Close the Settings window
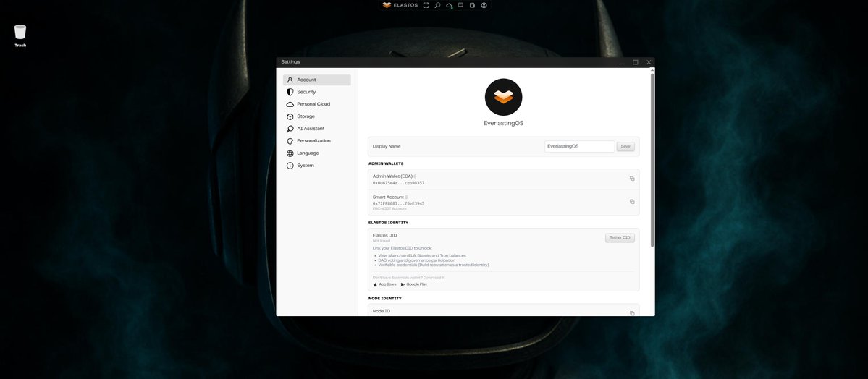The image size is (868, 379). tap(649, 62)
